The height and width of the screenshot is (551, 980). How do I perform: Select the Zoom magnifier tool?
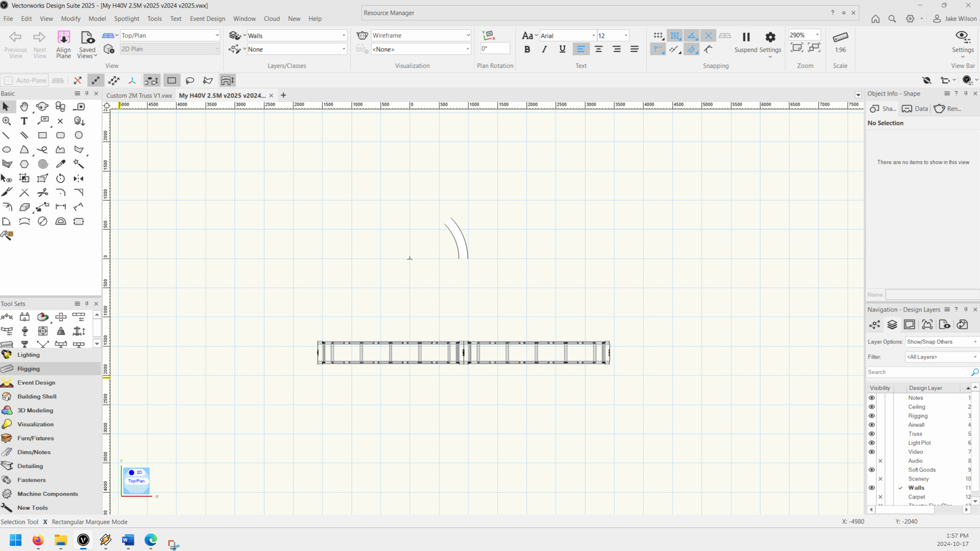coord(7,121)
